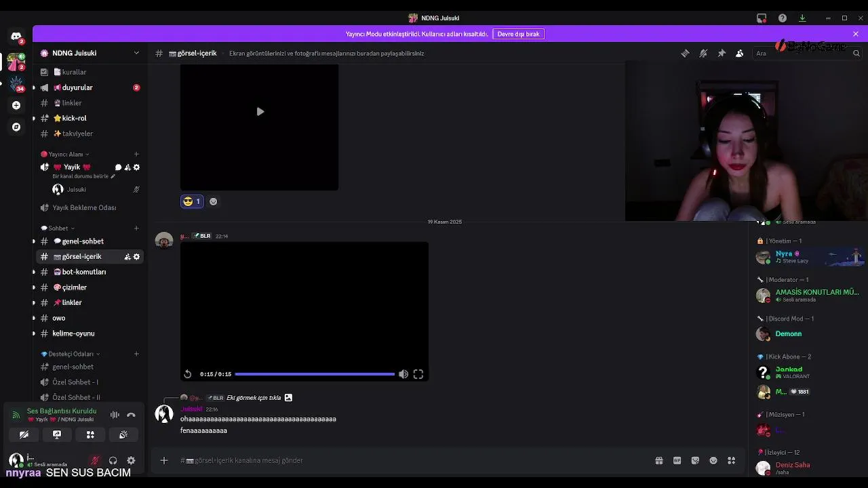868x488 pixels.
Task: Open user settings gear icon
Action: (x=131, y=460)
